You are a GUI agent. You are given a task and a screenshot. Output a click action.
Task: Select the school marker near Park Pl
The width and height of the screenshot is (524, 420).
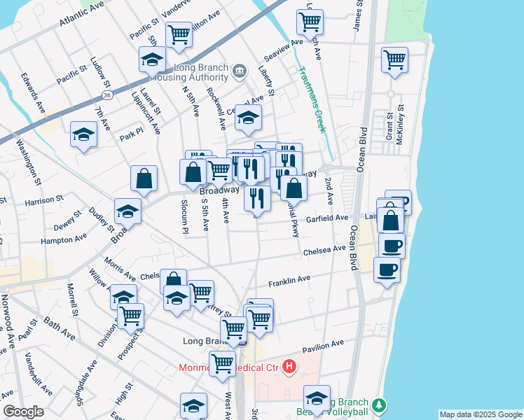pyautogui.click(x=83, y=136)
